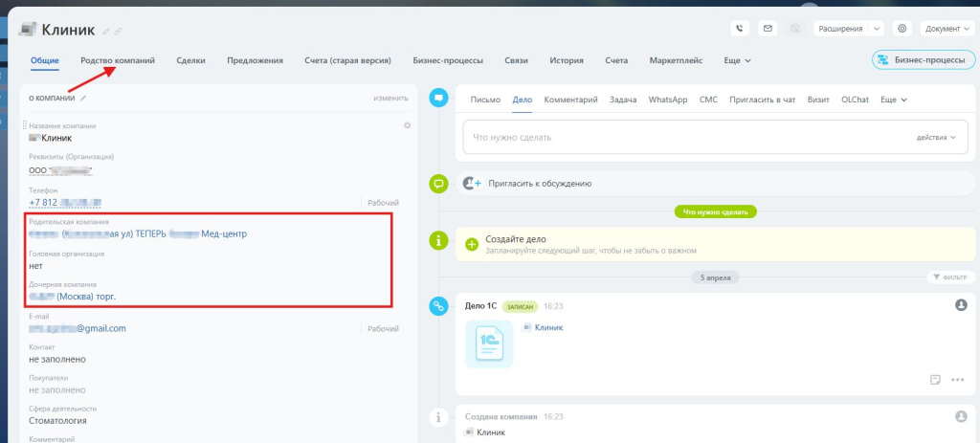Select WhatsApp in timeline editor
This screenshot has width=980, height=443.
(668, 100)
